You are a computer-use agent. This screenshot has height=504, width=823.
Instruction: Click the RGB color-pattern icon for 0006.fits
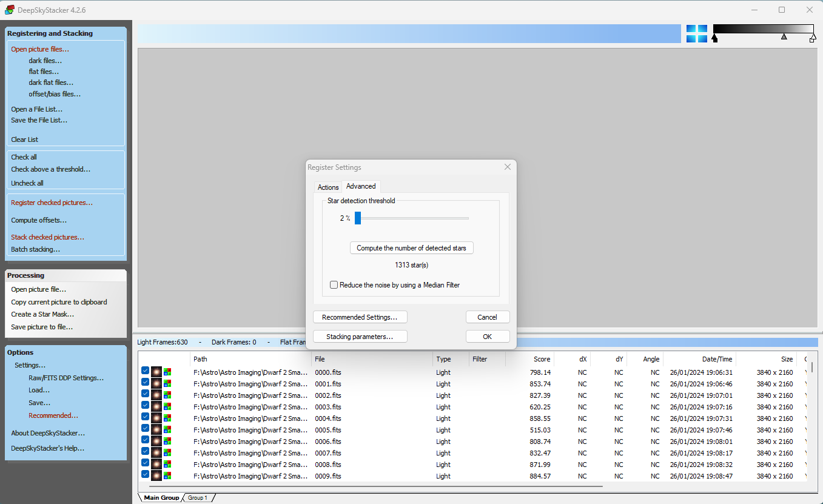click(x=167, y=441)
